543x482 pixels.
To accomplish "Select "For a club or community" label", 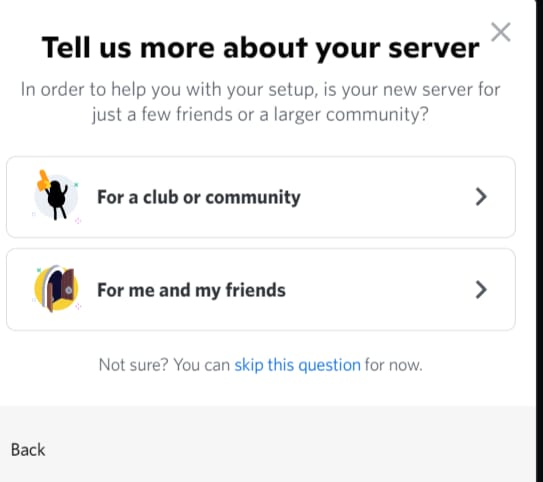I will [x=199, y=197].
